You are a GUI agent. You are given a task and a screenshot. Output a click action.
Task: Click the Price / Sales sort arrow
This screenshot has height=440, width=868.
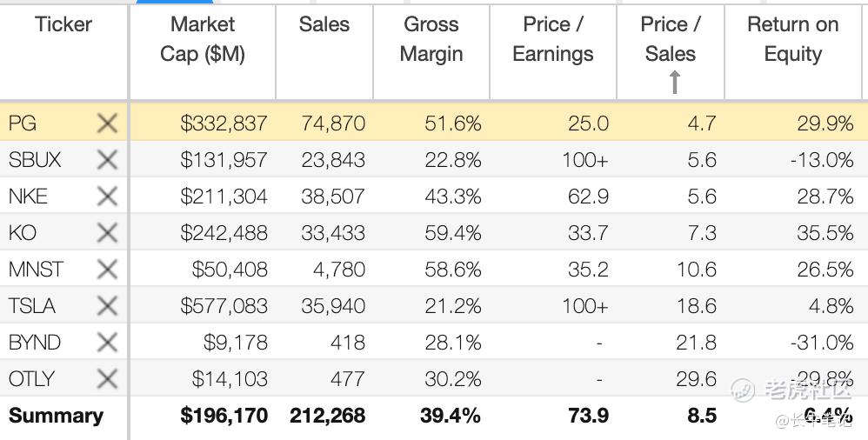coord(674,82)
